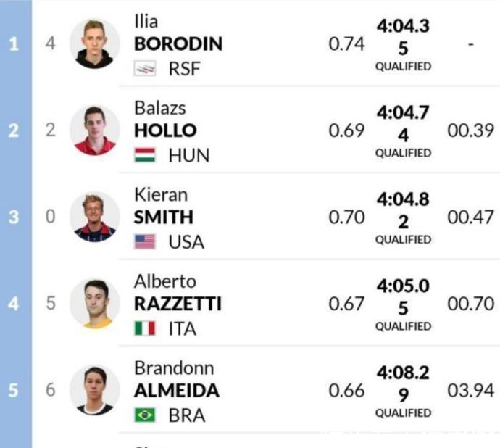500x448 pixels.
Task: Click Kieran Smith's athlete photo
Action: click(94, 217)
